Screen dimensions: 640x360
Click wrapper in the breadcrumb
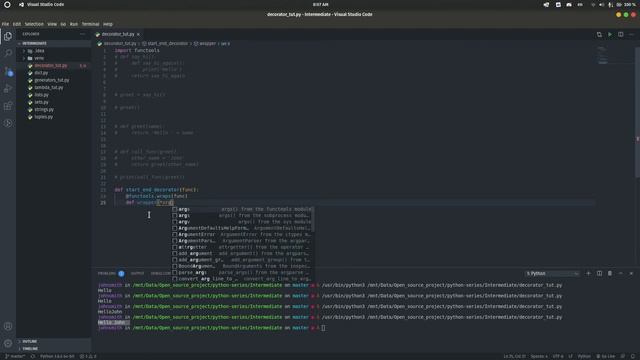pyautogui.click(x=207, y=43)
